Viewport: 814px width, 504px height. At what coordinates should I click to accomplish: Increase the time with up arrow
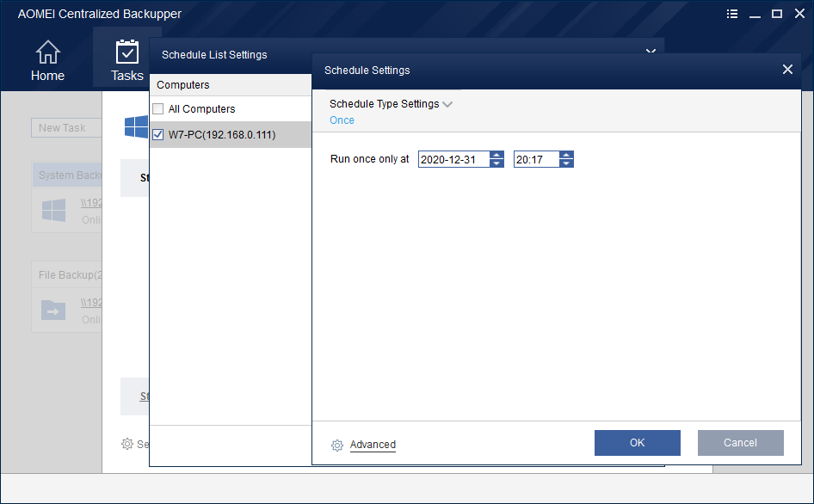point(566,155)
